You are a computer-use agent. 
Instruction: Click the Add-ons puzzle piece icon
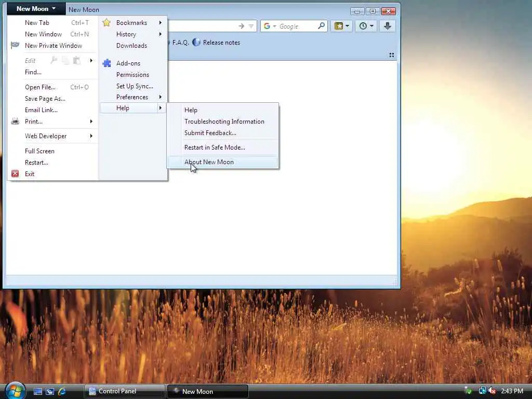point(107,63)
